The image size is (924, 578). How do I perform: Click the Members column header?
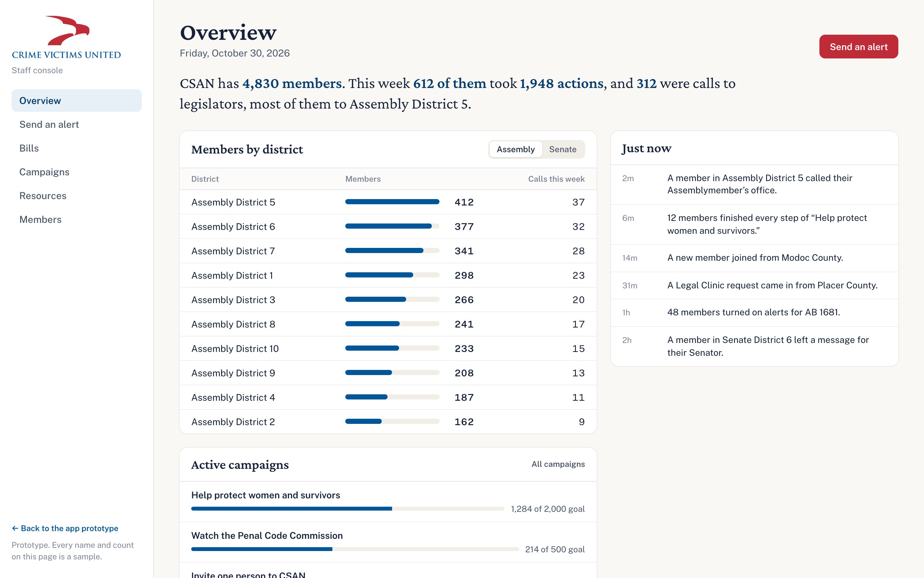pos(363,179)
